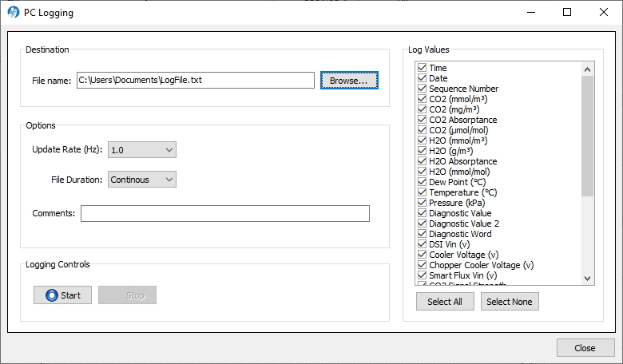The height and width of the screenshot is (364, 623).
Task: Disable the Dew Point (°C) checkbox
Action: coord(422,182)
